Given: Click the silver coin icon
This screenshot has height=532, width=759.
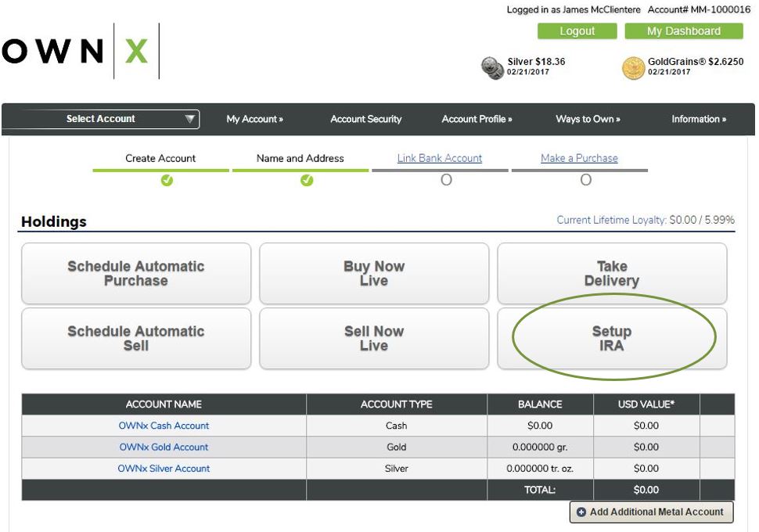Looking at the screenshot, I should click(x=492, y=67).
